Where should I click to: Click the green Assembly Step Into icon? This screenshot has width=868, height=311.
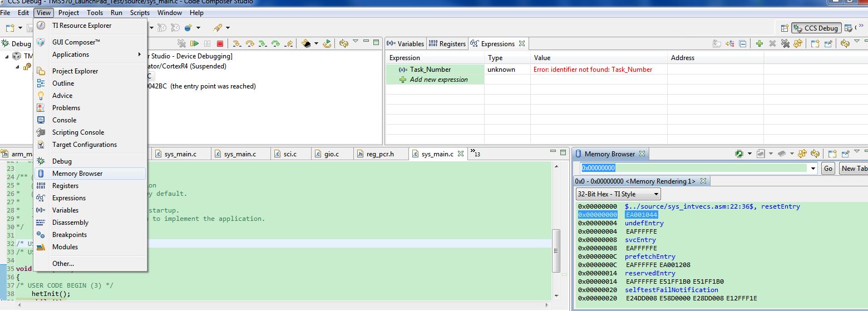pyautogui.click(x=263, y=43)
